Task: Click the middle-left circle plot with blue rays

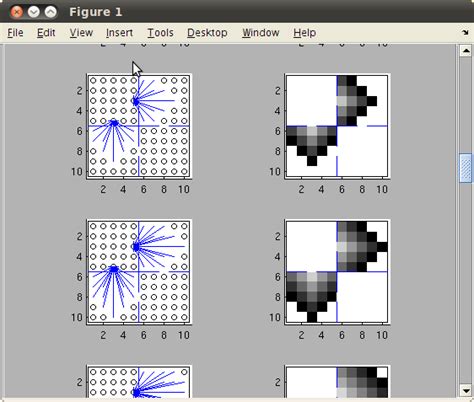Action: [139, 272]
